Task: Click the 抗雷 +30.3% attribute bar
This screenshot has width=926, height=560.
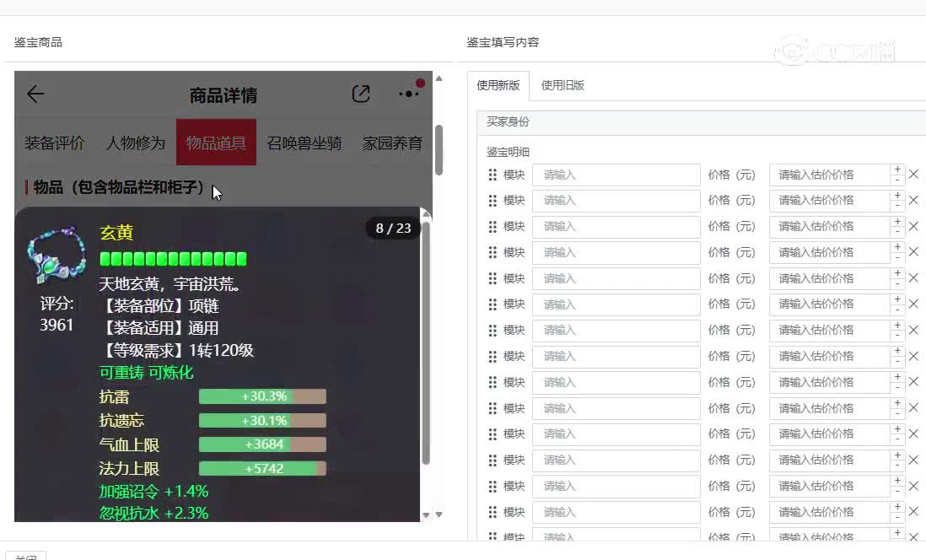Action: click(x=262, y=396)
